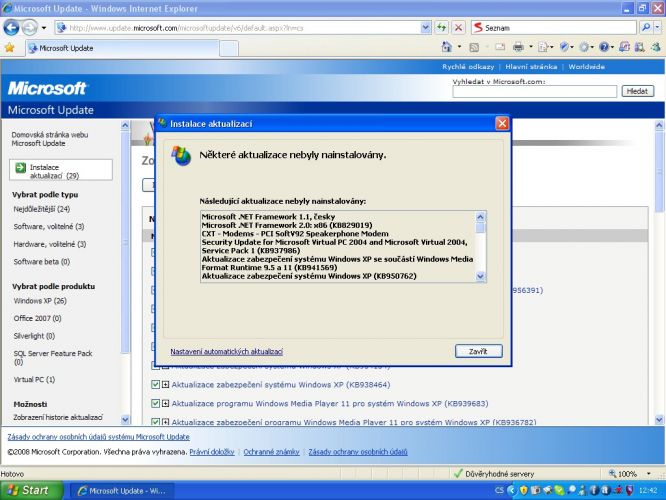Open the Tools gear menu icon

click(586, 47)
